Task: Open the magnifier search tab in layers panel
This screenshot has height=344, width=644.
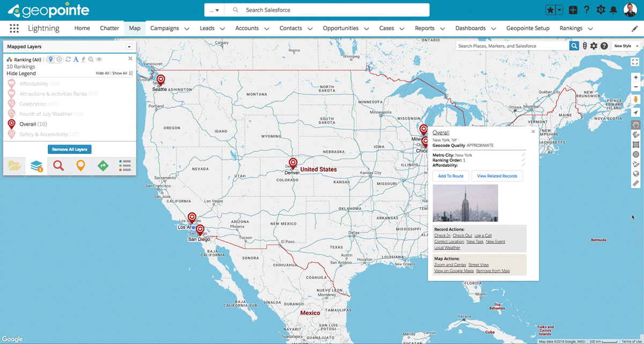Action: (x=58, y=166)
